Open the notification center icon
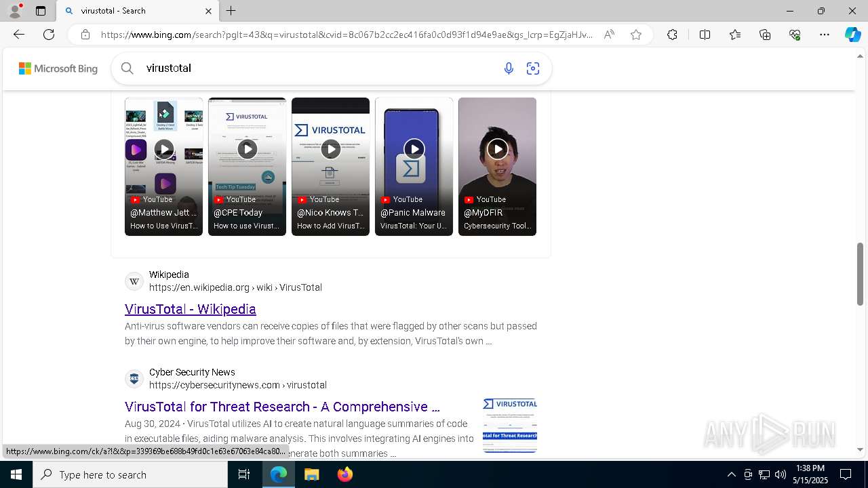868x488 pixels. tap(846, 474)
